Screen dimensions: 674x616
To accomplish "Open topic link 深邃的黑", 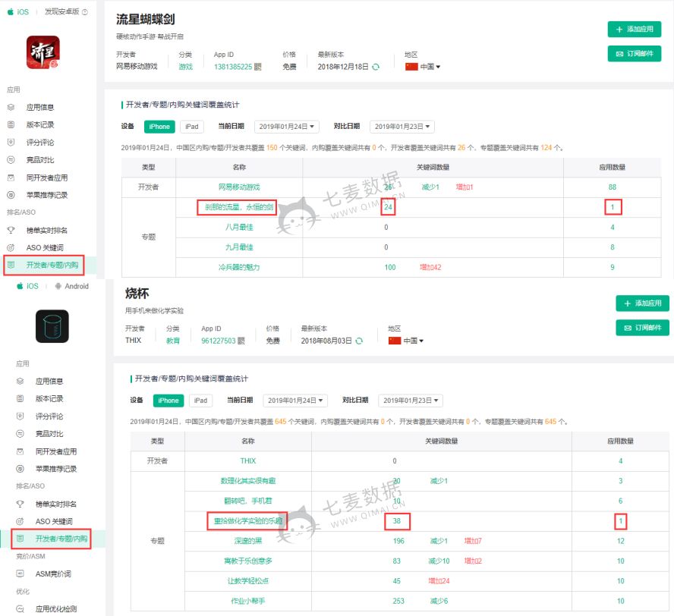I will (x=248, y=541).
